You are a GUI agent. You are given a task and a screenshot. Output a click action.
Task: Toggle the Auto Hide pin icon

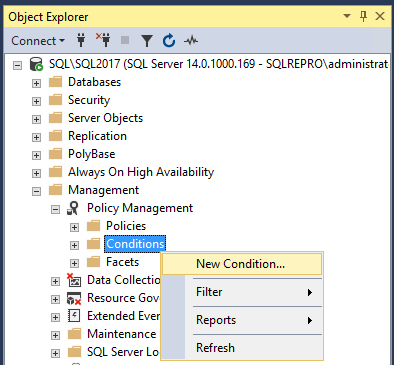(363, 16)
